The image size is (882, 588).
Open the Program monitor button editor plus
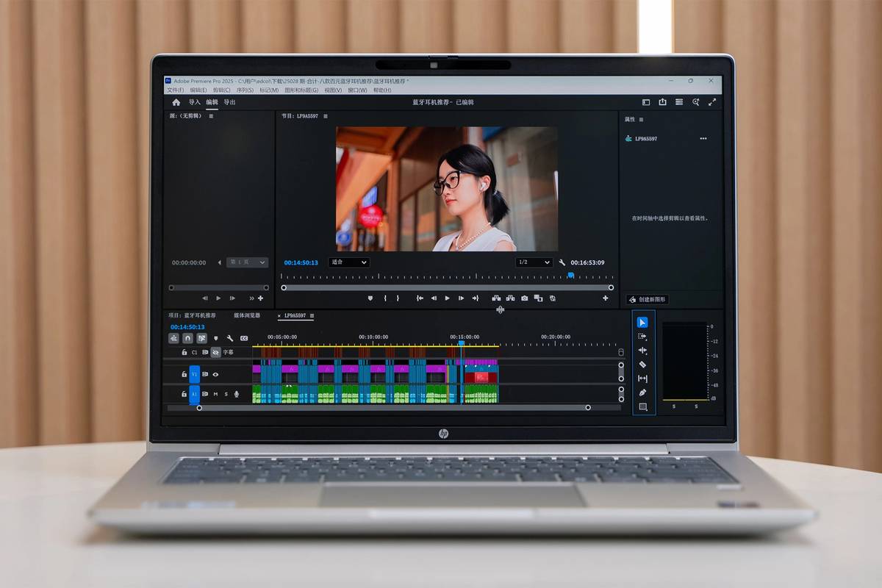tap(606, 298)
